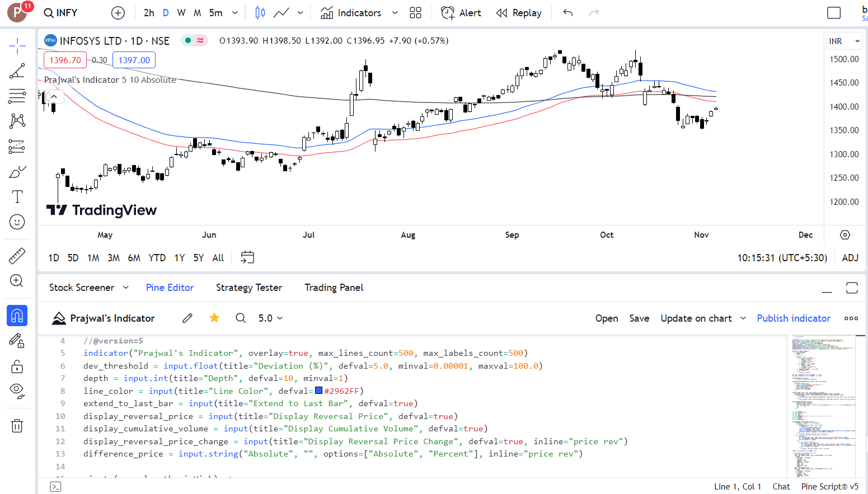Select the 5m timeframe

click(216, 13)
